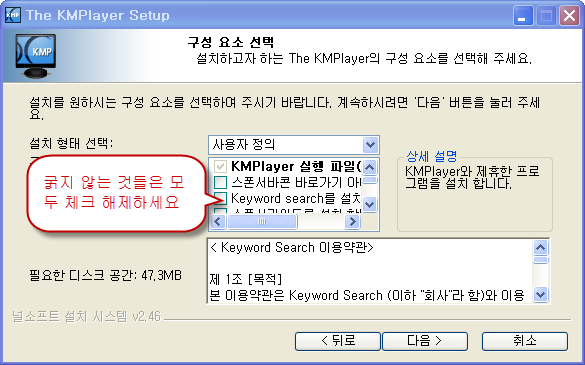Click the horizontal scrollbar thumb in component list
Image resolution: width=585 pixels, height=365 pixels.
point(262,222)
